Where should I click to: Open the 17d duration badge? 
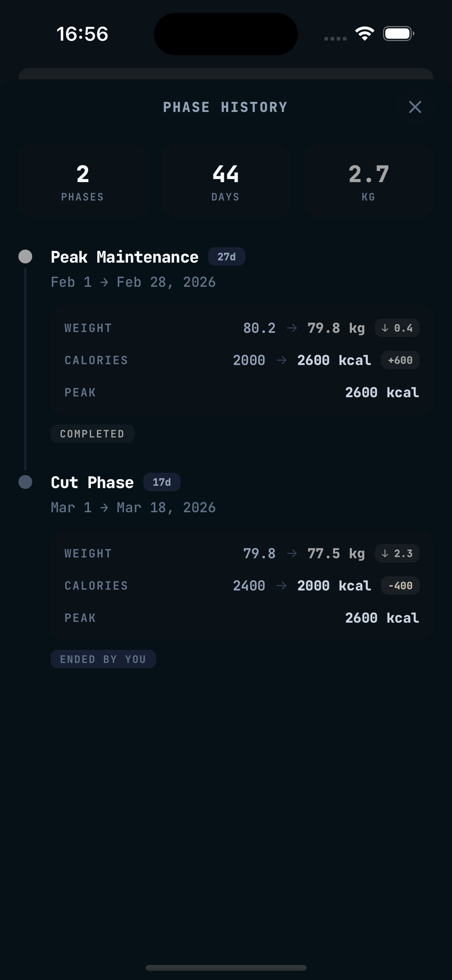161,482
